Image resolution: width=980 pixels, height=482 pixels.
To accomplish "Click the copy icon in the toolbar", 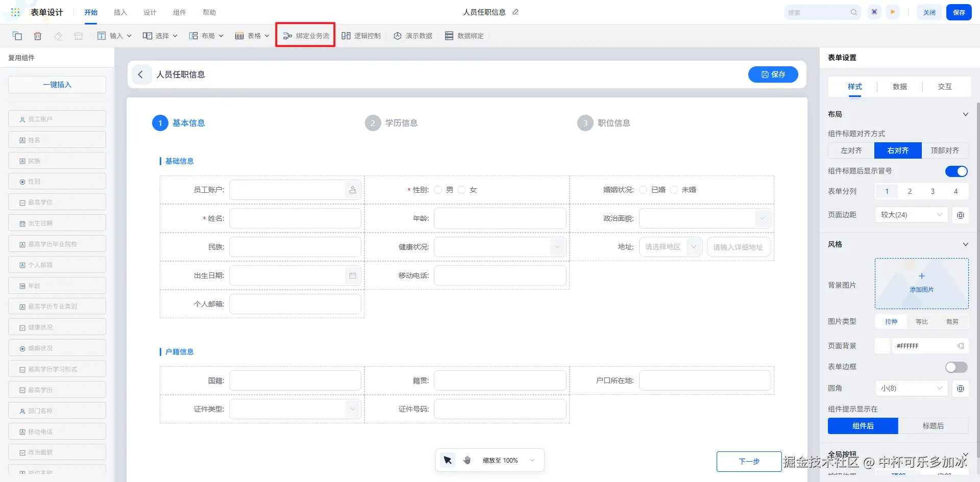I will pyautogui.click(x=17, y=36).
